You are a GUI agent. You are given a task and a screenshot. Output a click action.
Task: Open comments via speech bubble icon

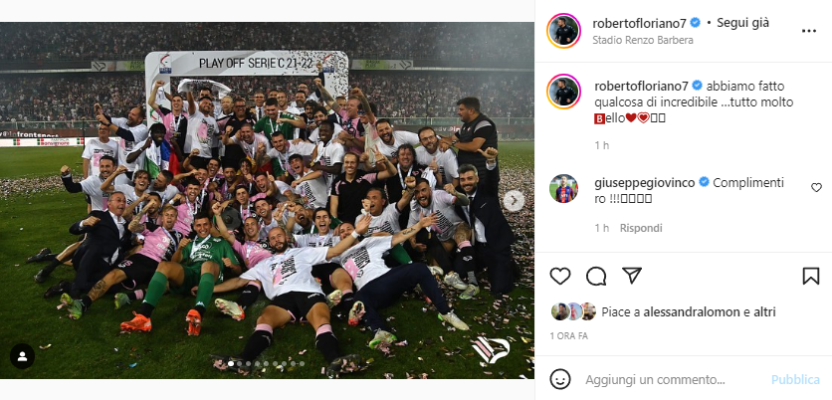[x=596, y=276]
